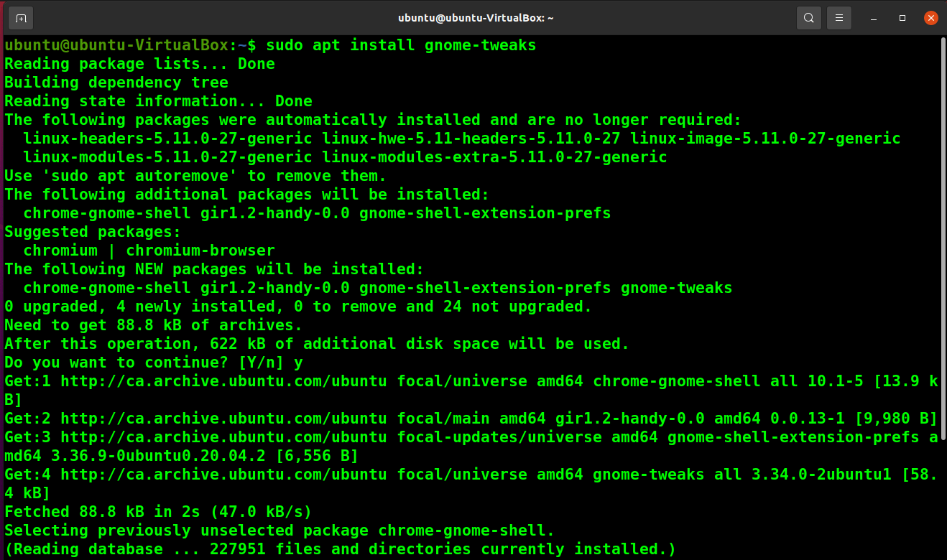Click the Get:1 archive.ubuntu.com URL

224,381
